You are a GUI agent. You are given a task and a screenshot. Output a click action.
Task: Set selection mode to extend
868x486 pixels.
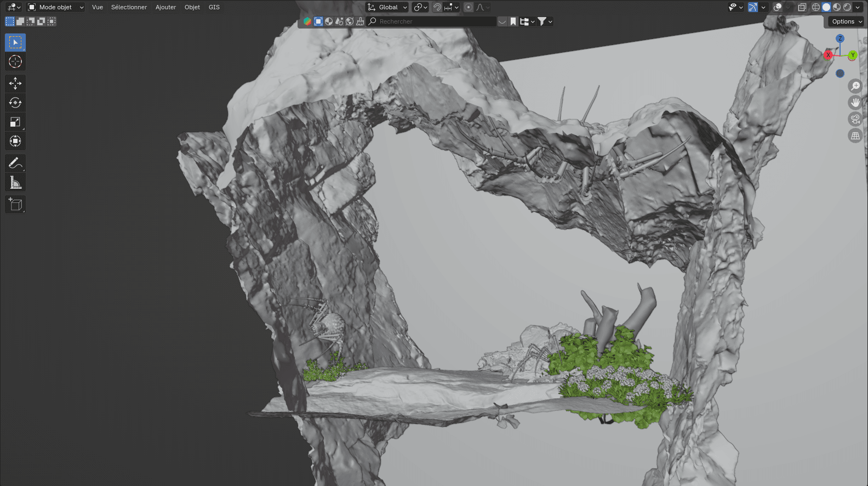tap(20, 21)
